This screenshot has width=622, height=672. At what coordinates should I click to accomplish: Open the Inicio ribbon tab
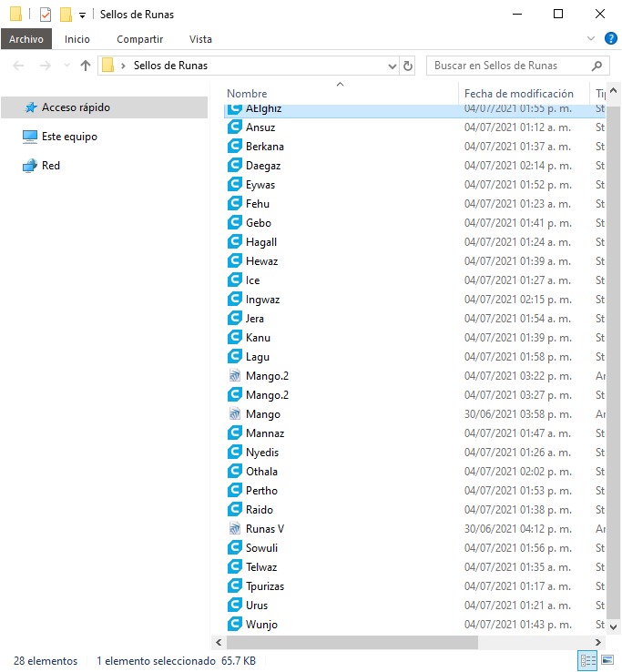77,39
